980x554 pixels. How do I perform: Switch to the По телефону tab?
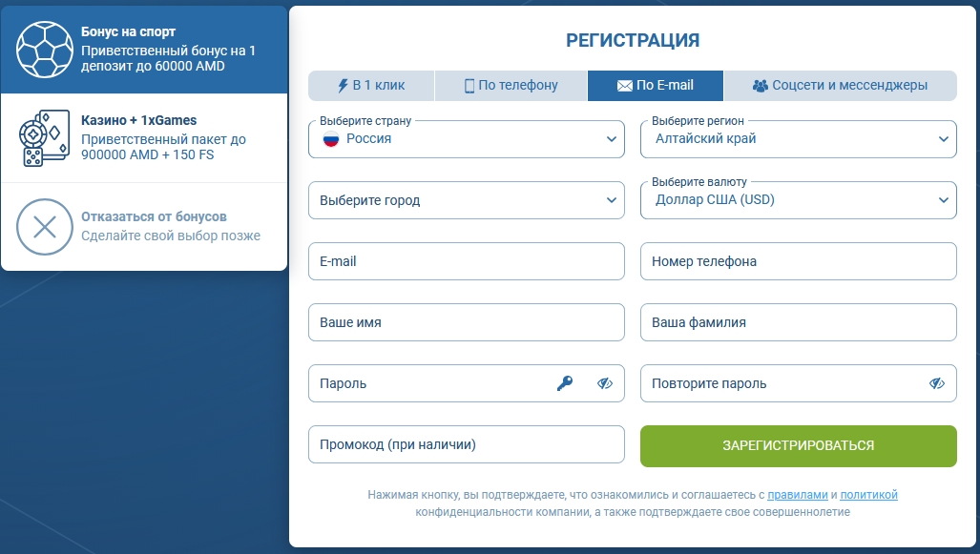(x=511, y=85)
